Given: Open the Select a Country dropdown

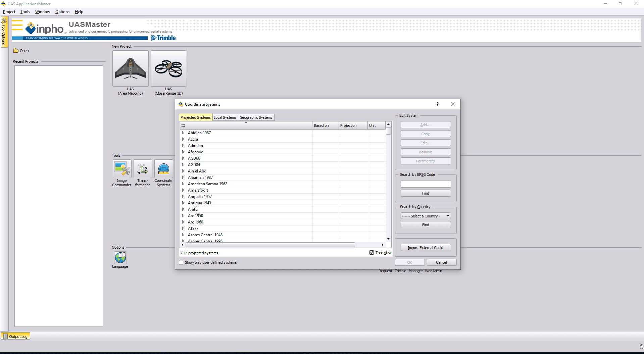Looking at the screenshot, I should pyautogui.click(x=425, y=216).
